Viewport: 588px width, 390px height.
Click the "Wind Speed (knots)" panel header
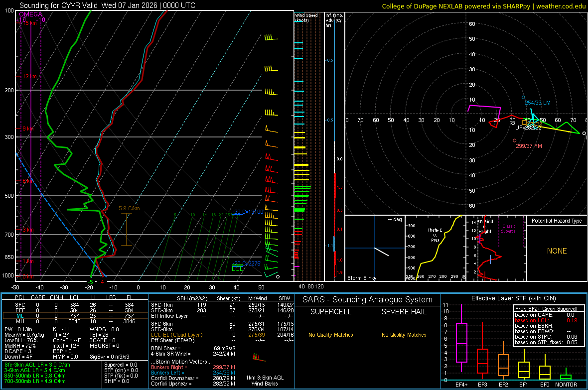point(306,17)
